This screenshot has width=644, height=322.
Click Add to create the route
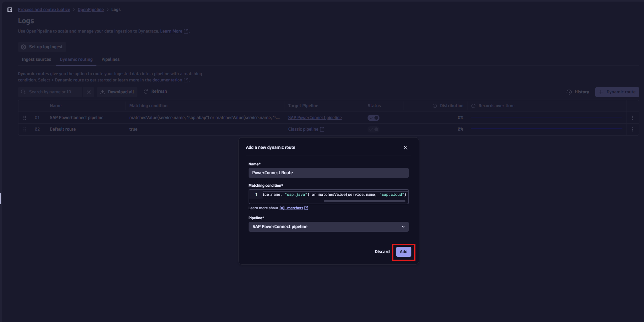(403, 252)
